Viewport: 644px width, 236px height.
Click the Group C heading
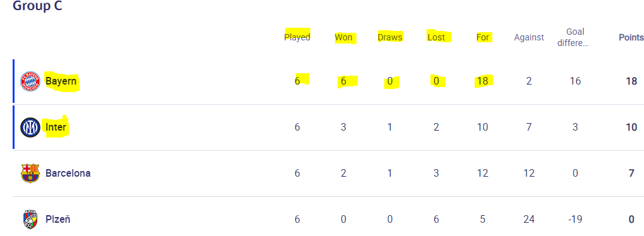[37, 6]
